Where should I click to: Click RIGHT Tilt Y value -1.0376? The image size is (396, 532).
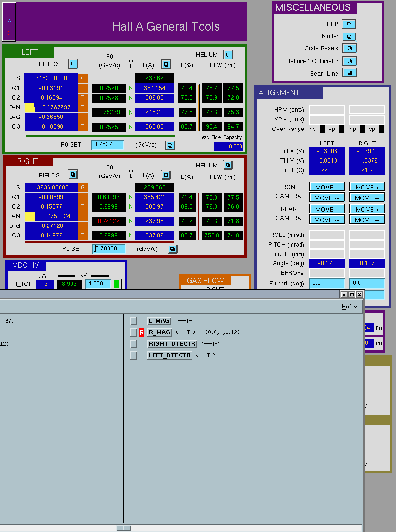point(367,161)
